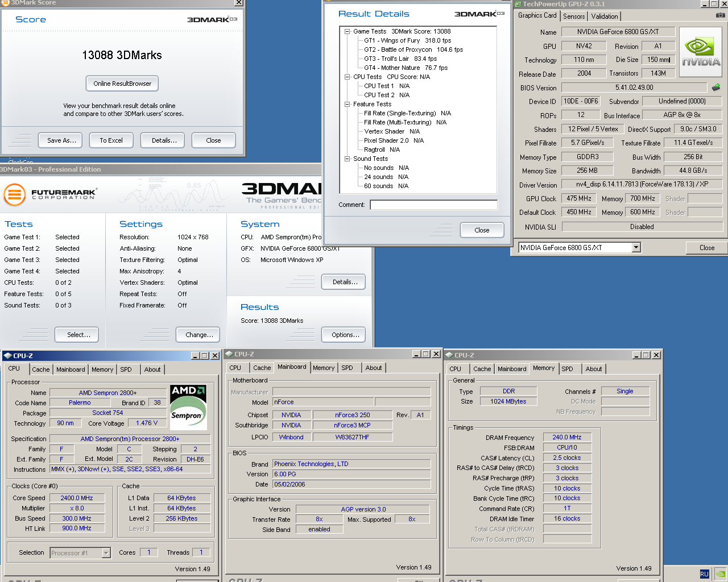Click Details... in the 3DMark Score window
This screenshot has width=728, height=582.
coord(164,140)
